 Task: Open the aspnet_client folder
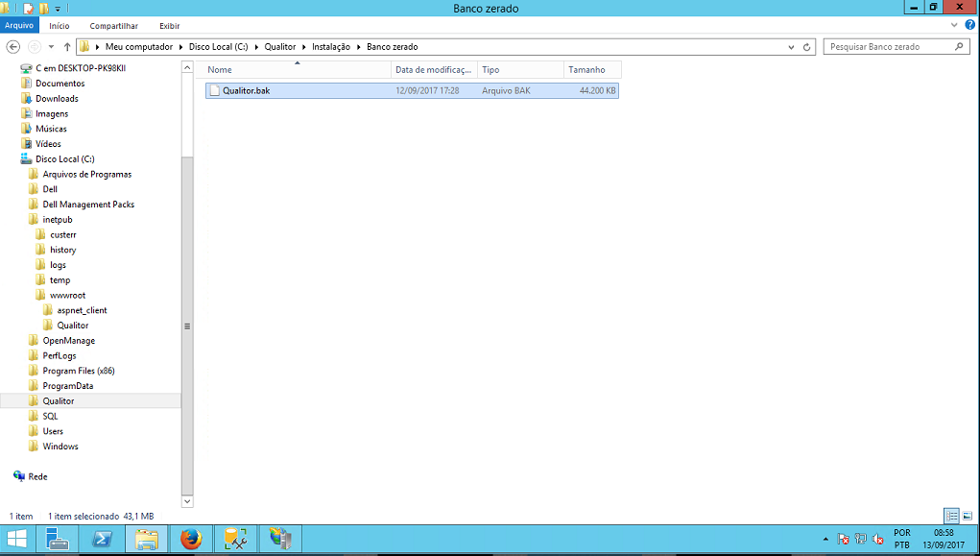(x=82, y=310)
